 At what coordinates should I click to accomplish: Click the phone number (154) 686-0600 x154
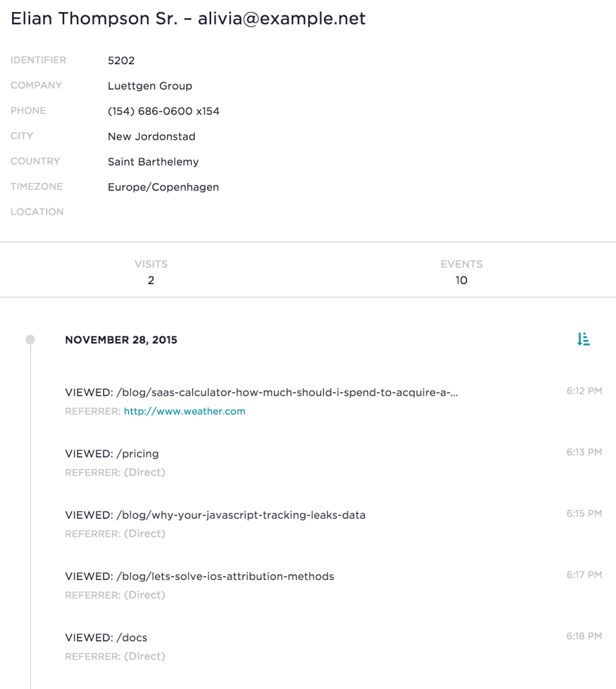164,111
